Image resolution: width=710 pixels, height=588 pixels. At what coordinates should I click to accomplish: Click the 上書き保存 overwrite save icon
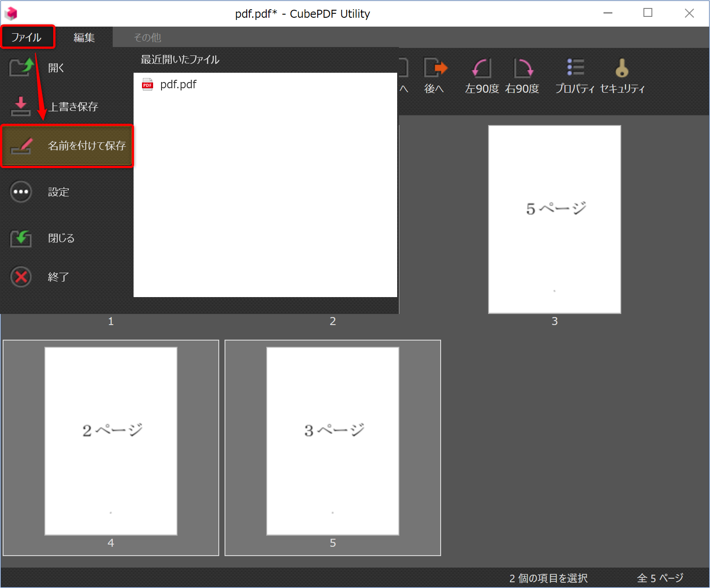(x=20, y=106)
